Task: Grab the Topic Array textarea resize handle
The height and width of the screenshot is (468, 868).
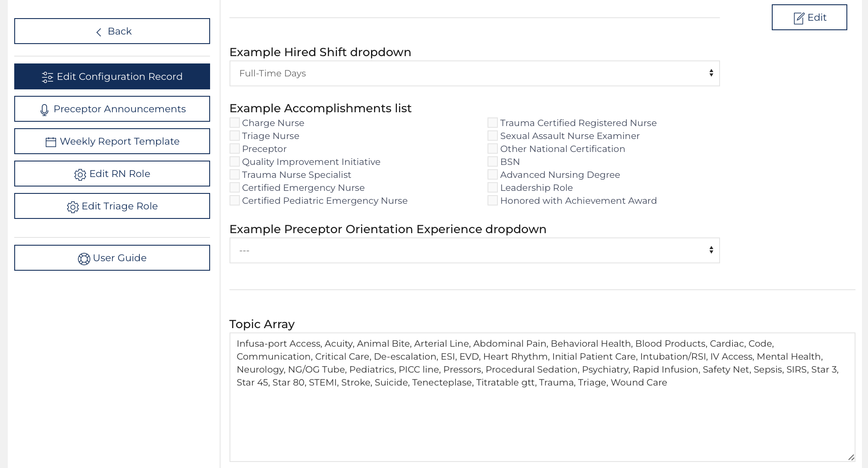Action: [851, 457]
